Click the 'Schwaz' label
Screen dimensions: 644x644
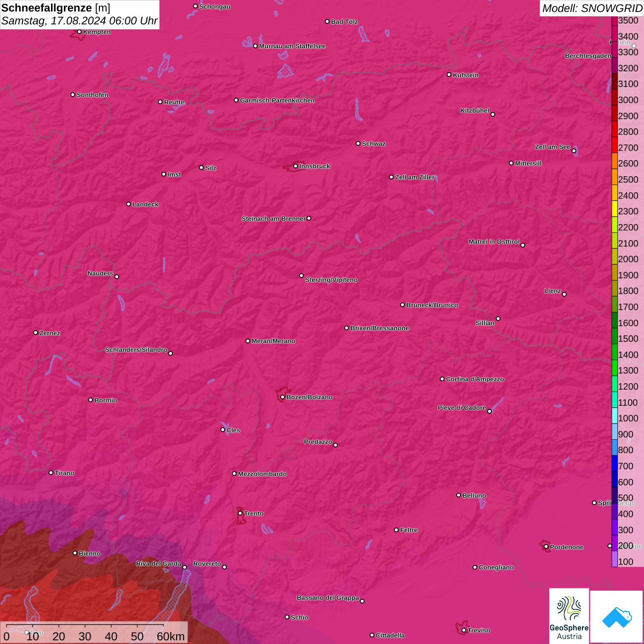(x=374, y=144)
